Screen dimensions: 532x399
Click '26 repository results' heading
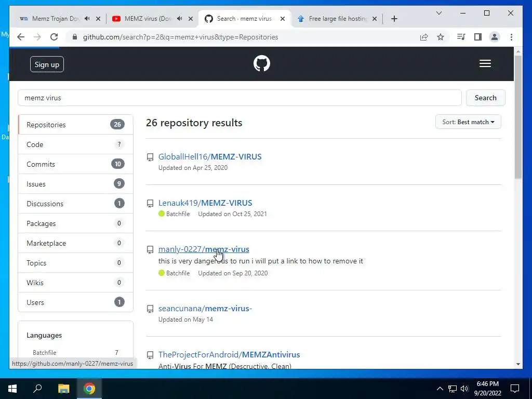coord(194,123)
